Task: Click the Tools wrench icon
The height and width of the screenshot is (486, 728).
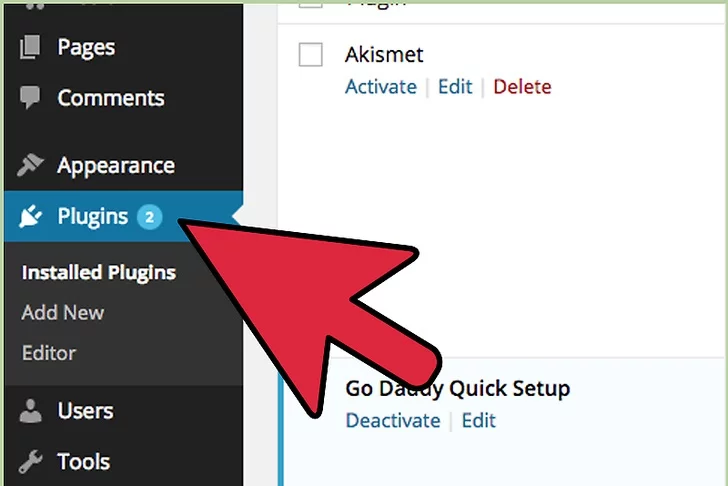Action: pyautogui.click(x=31, y=461)
